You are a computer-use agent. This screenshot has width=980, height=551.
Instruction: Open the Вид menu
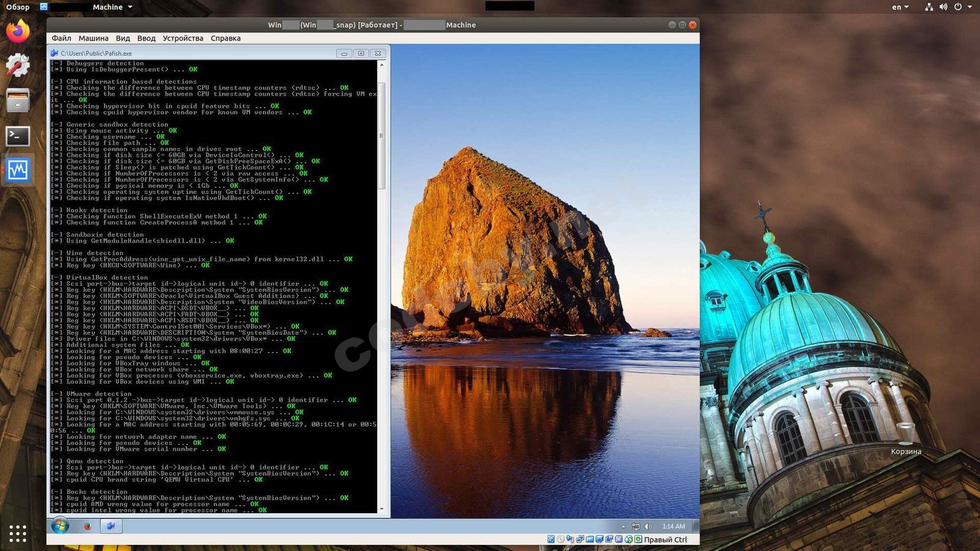tap(123, 38)
